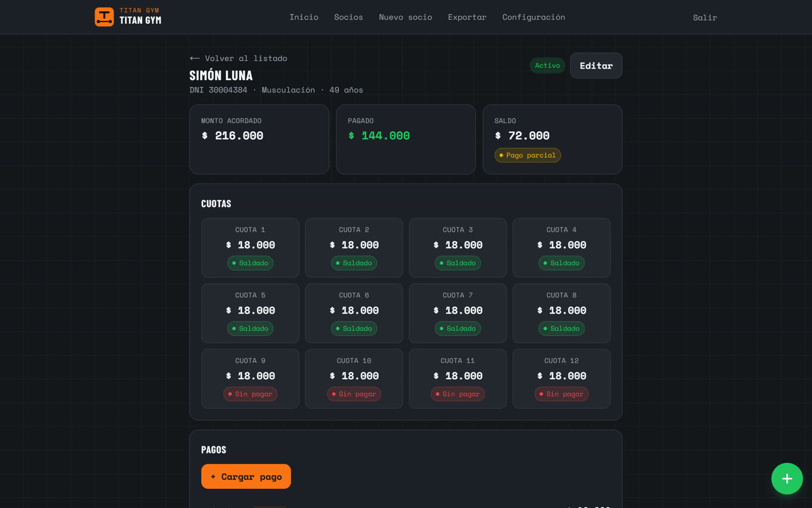Screen dimensions: 812x508
Task: Click the Pago parcial badge
Action: pos(528,155)
